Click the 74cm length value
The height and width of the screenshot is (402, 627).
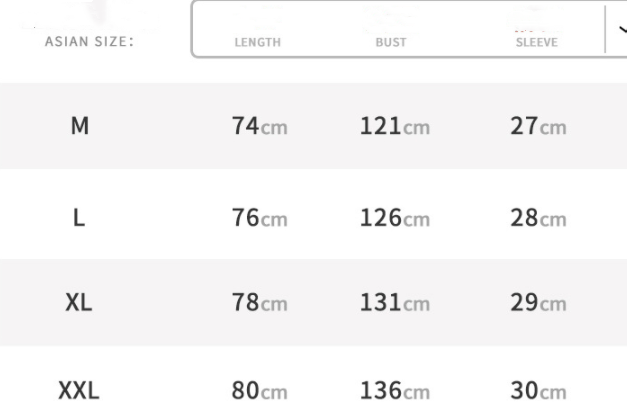[259, 127]
